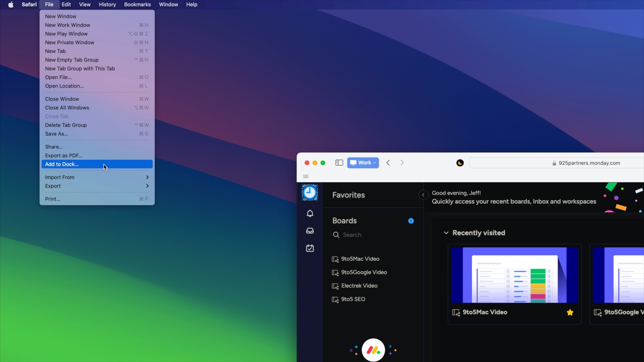This screenshot has width=644, height=362.
Task: Click the monday.com WorkForms icon
Action: 310,247
